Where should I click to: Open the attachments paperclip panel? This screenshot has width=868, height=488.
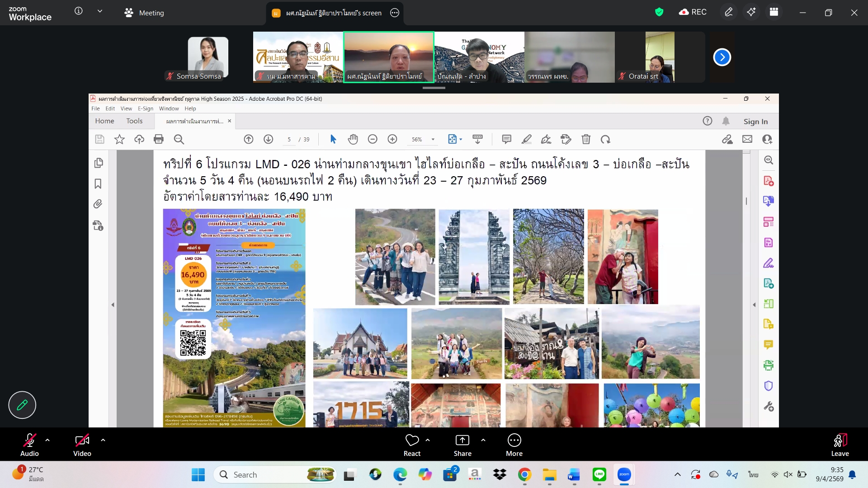tap(98, 204)
